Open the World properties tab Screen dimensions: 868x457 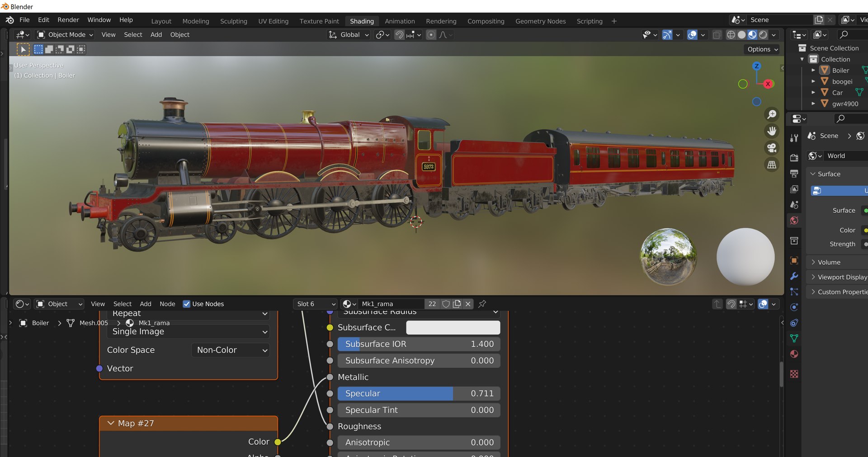click(x=794, y=221)
